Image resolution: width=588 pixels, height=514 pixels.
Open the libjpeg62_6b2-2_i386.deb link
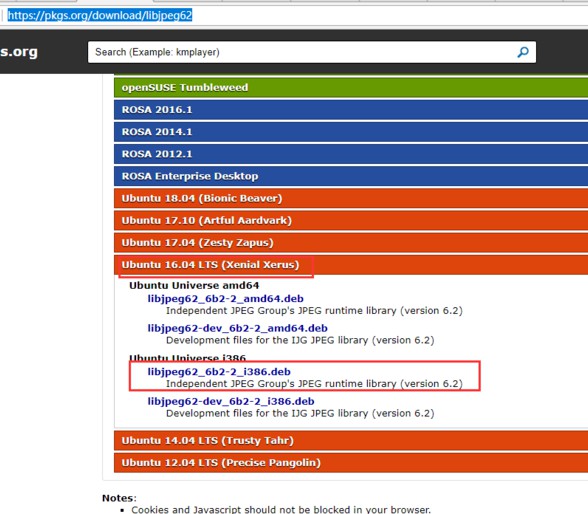[x=219, y=372]
